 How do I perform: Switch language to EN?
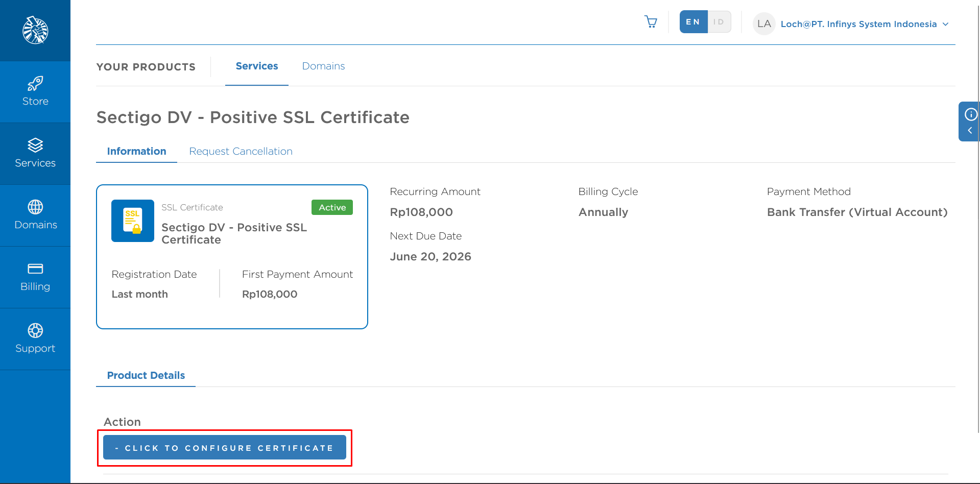pyautogui.click(x=693, y=22)
